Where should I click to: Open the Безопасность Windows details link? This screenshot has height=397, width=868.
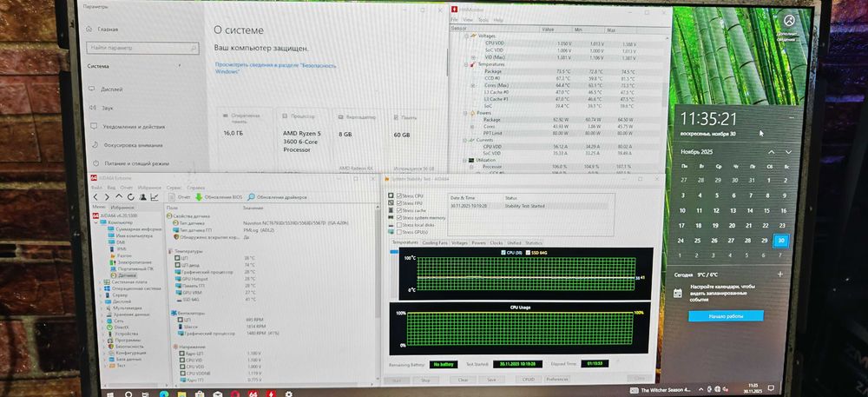(276, 68)
